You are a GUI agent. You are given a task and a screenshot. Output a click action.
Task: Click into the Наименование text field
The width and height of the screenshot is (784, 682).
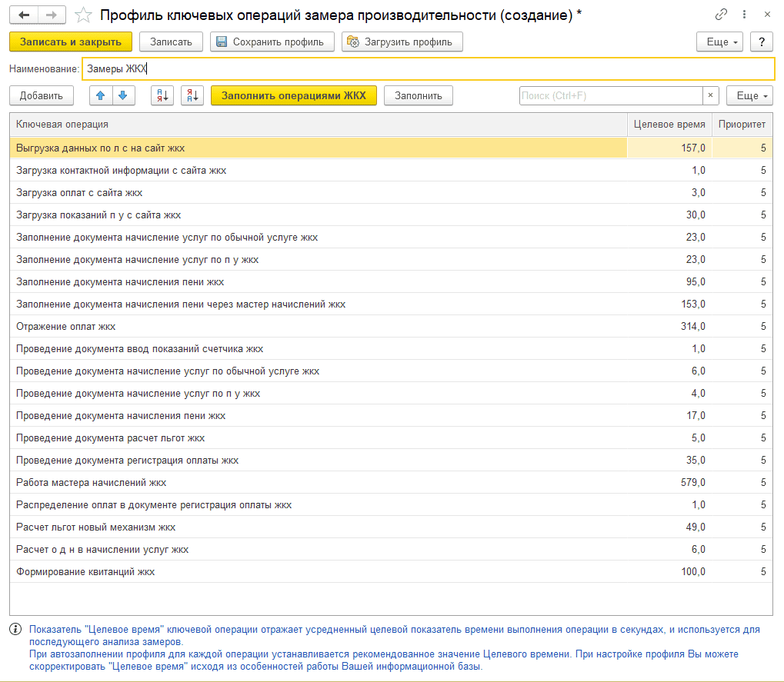click(x=427, y=68)
